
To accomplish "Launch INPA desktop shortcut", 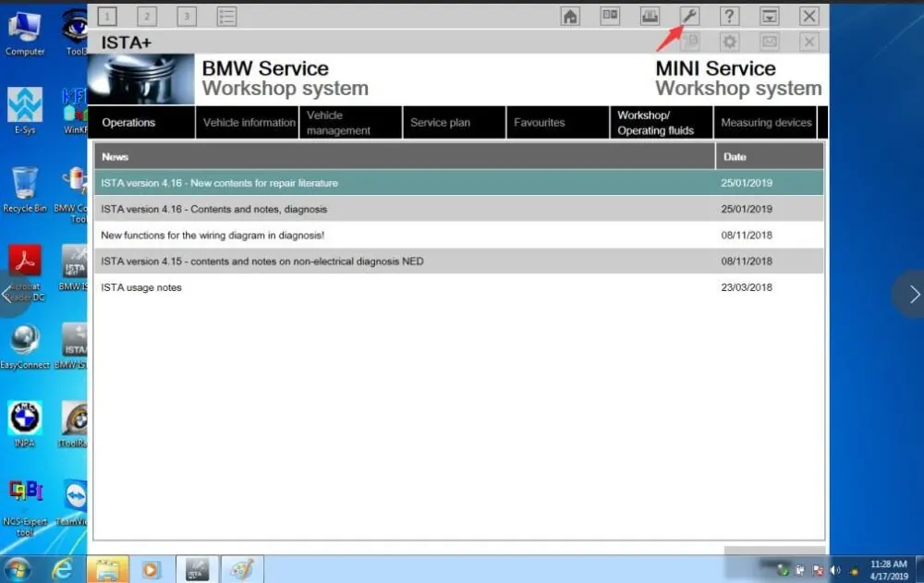I will 24,424.
